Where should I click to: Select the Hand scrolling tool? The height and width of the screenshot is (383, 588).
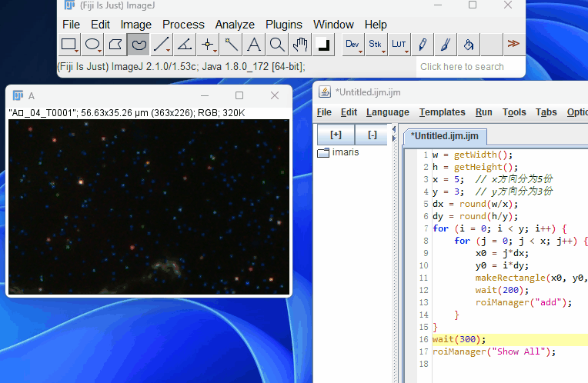pyautogui.click(x=300, y=45)
